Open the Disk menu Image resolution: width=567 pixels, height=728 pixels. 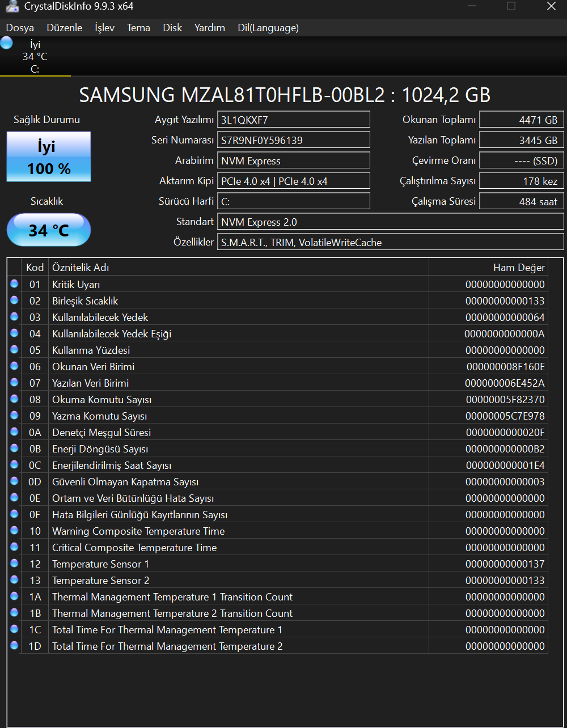click(172, 28)
